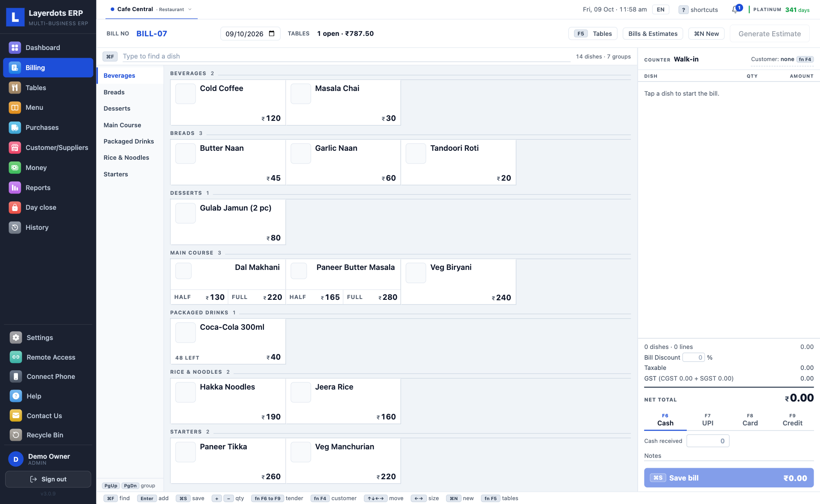The height and width of the screenshot is (504, 820).
Task: Add Paneer Butter Masala FULL portion
Action: tap(372, 297)
